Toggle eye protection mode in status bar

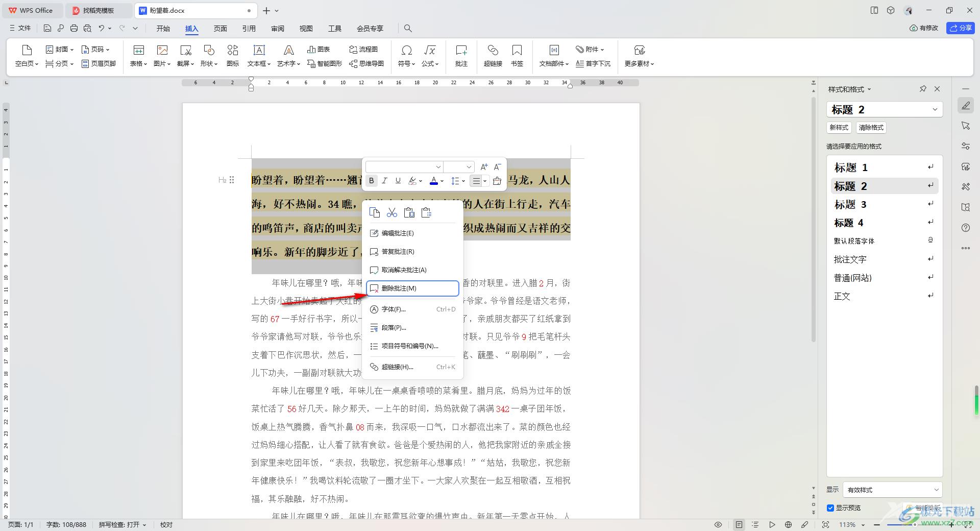(x=718, y=524)
